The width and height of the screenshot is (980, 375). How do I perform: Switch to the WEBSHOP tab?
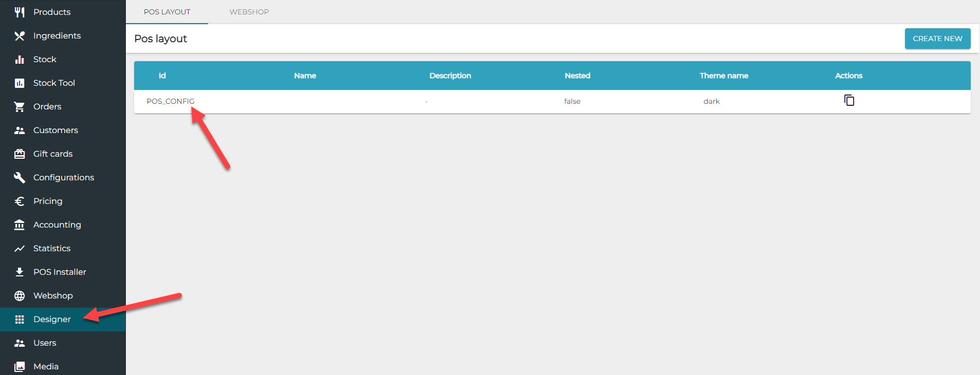(249, 12)
